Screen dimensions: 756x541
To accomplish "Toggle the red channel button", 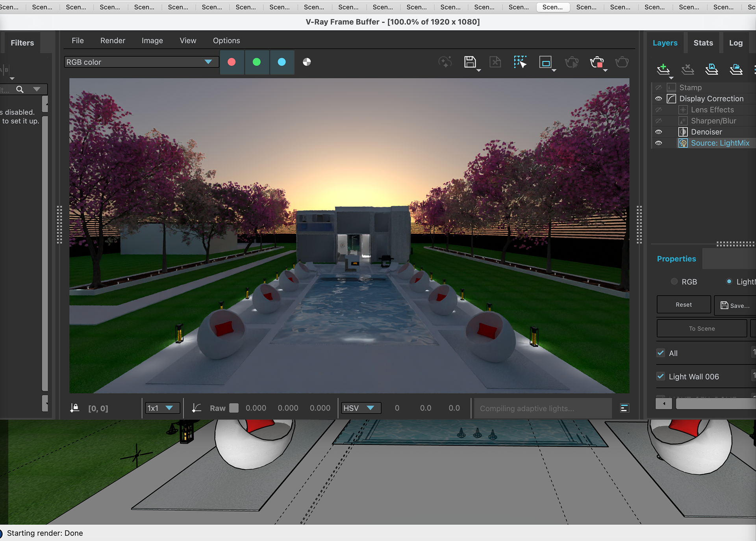I will click(x=232, y=62).
